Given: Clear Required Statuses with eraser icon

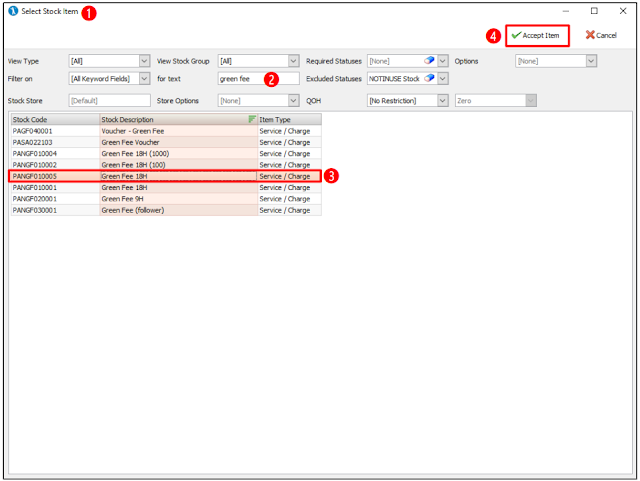Looking at the screenshot, I should [429, 61].
